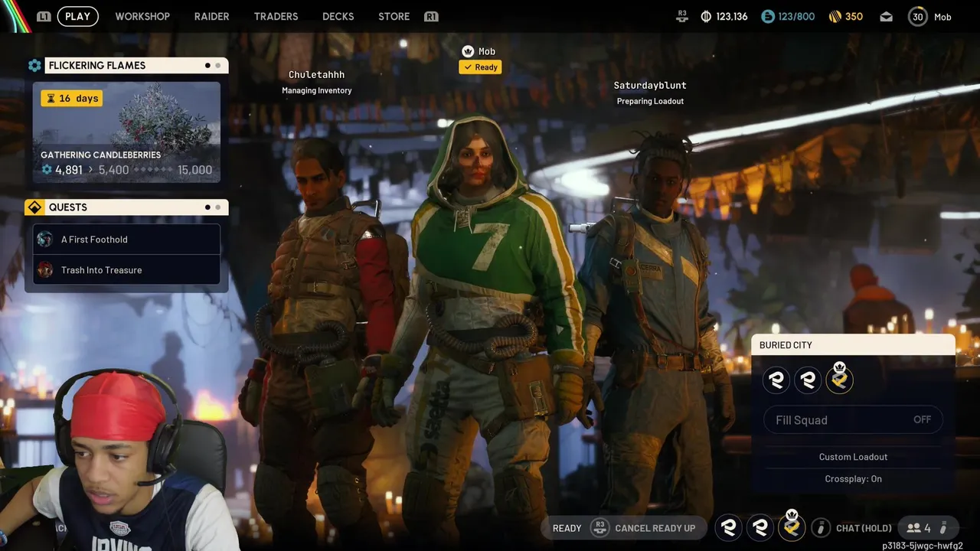The width and height of the screenshot is (980, 551).
Task: Select the Trash Into Treasure quest
Action: tap(127, 270)
